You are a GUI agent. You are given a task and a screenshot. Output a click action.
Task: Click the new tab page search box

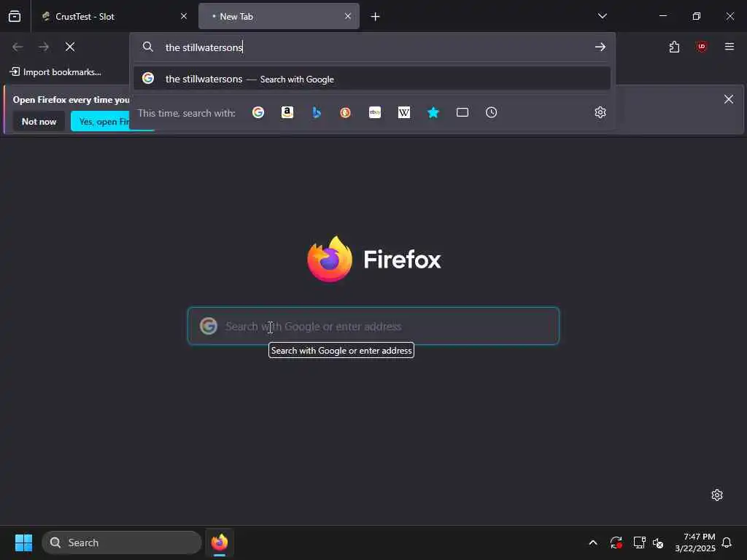373,326
